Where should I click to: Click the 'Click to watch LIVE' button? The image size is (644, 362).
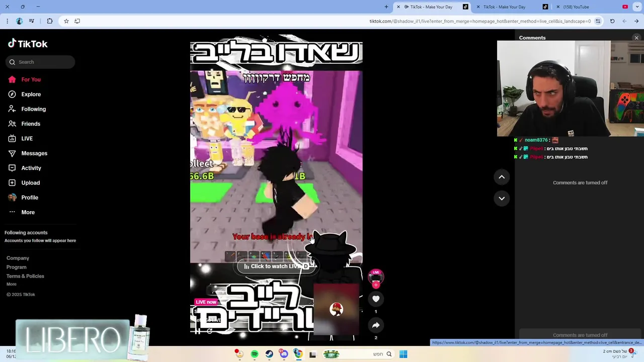276,266
